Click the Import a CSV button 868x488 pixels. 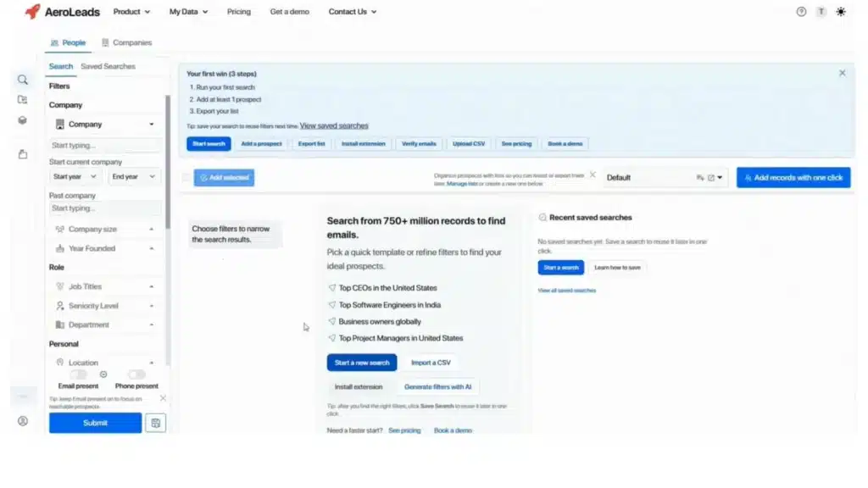[431, 363]
